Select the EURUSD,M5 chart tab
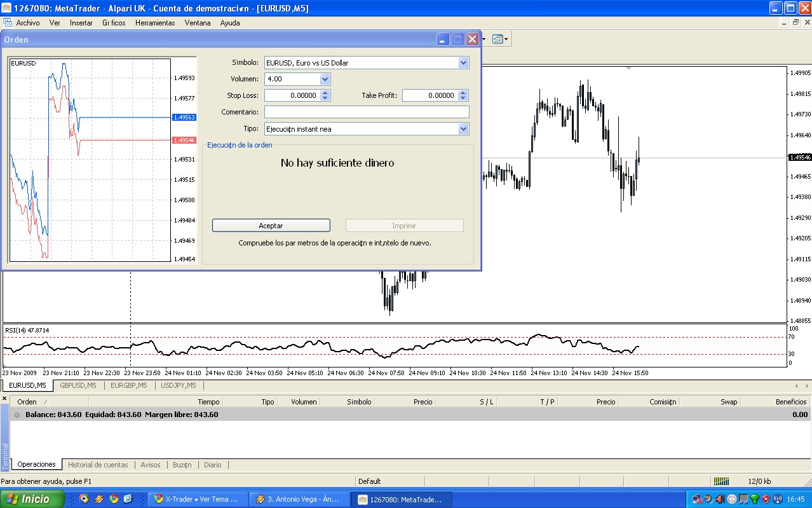The image size is (812, 508). 27,385
